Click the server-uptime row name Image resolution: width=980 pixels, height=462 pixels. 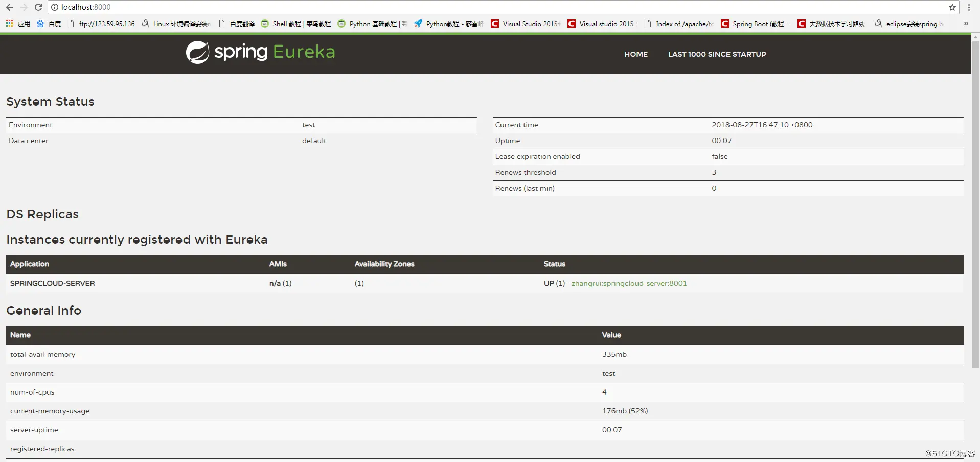tap(34, 430)
